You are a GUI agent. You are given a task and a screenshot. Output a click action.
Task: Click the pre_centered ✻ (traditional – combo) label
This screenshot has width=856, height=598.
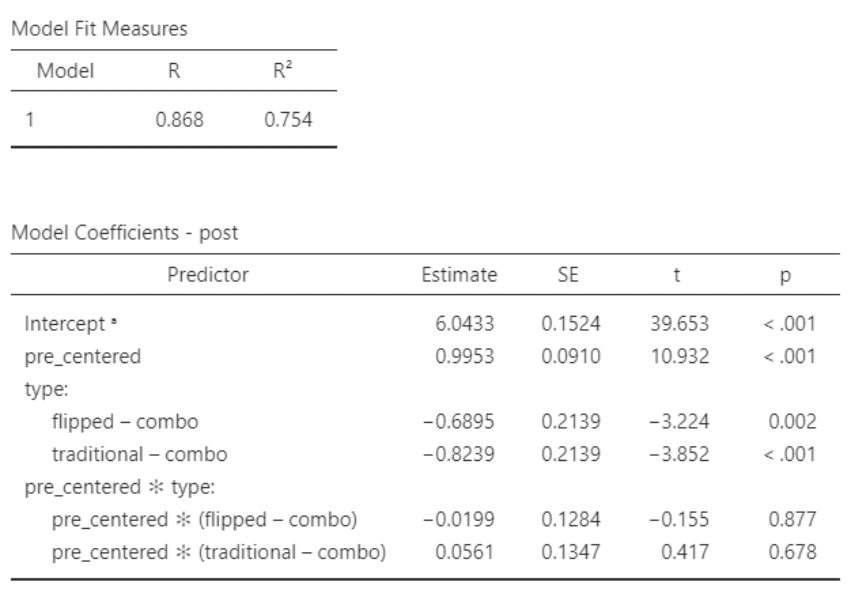tap(220, 552)
